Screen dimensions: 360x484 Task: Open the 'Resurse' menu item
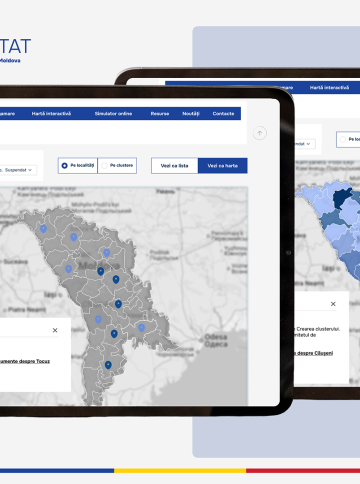coord(160,114)
